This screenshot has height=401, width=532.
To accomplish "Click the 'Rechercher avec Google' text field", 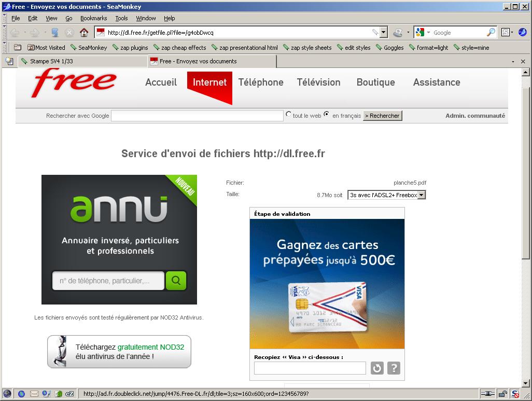I will tap(197, 116).
